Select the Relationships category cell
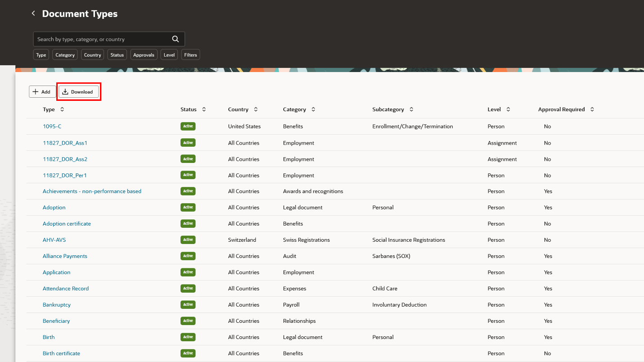 299,321
